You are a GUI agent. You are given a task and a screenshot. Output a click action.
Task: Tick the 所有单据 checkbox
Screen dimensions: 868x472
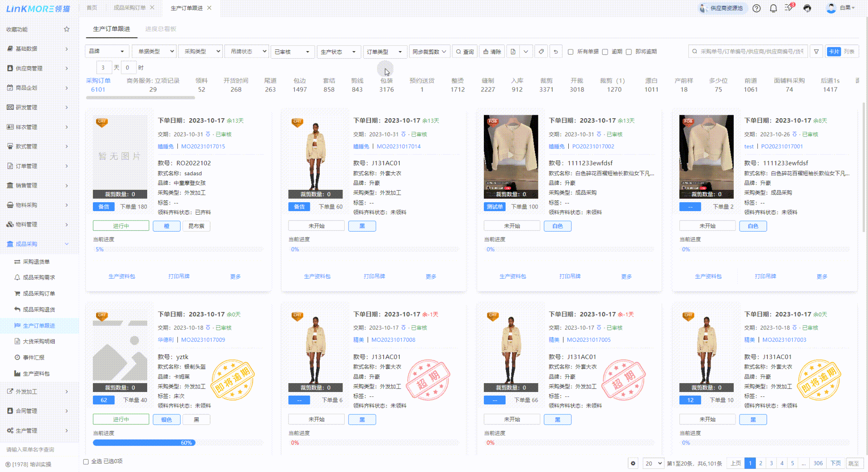571,52
